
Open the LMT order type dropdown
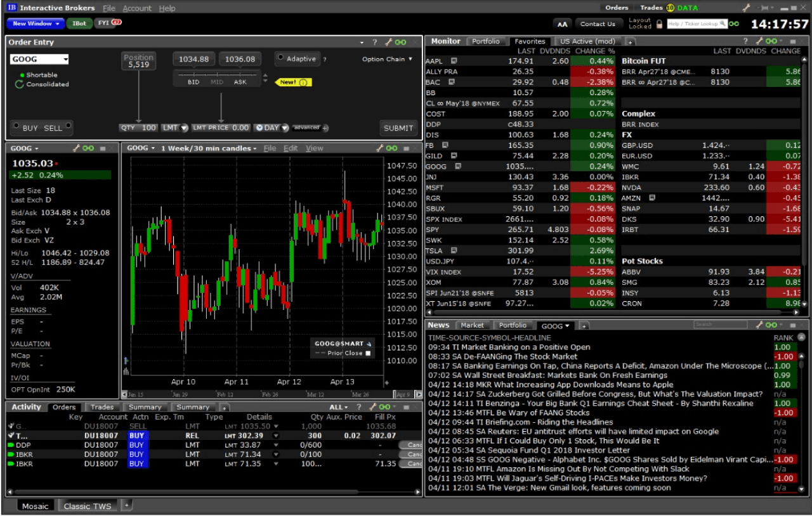pyautogui.click(x=185, y=128)
